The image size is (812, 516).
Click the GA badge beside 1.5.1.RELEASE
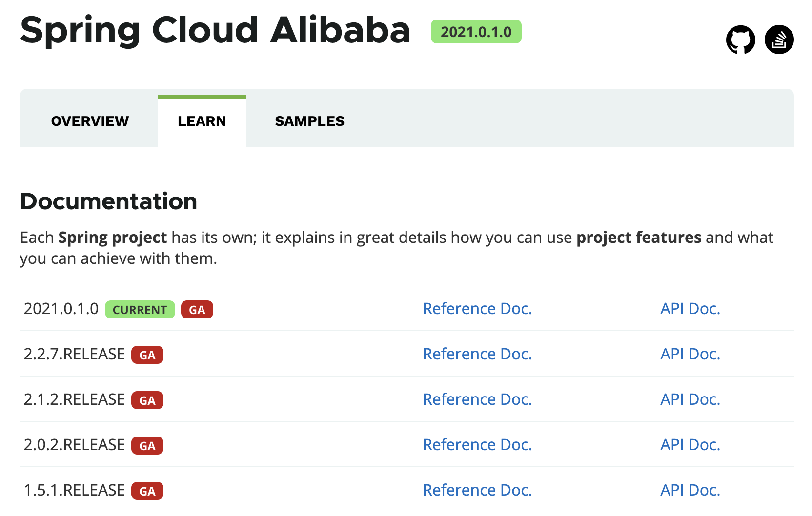click(147, 491)
